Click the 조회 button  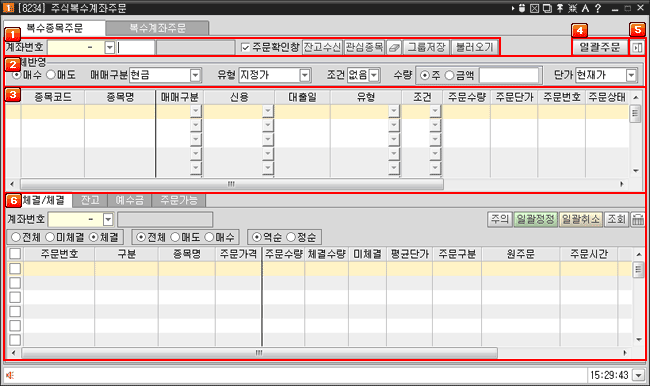click(x=616, y=219)
